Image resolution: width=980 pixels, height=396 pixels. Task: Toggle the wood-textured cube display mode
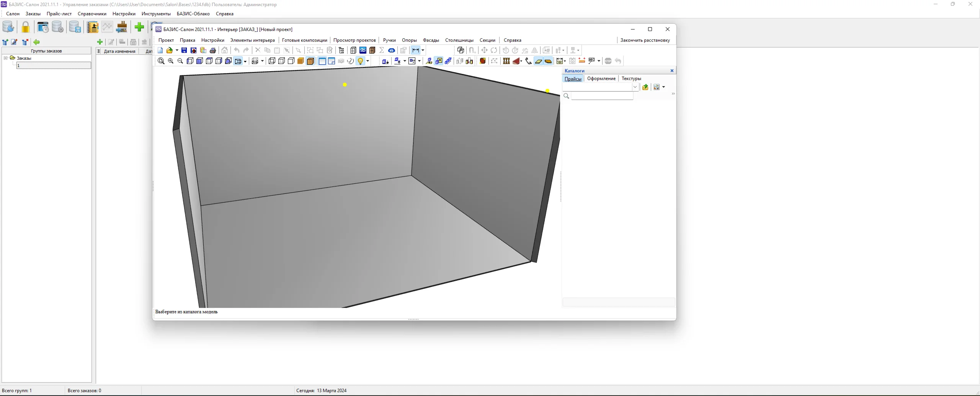coord(310,61)
